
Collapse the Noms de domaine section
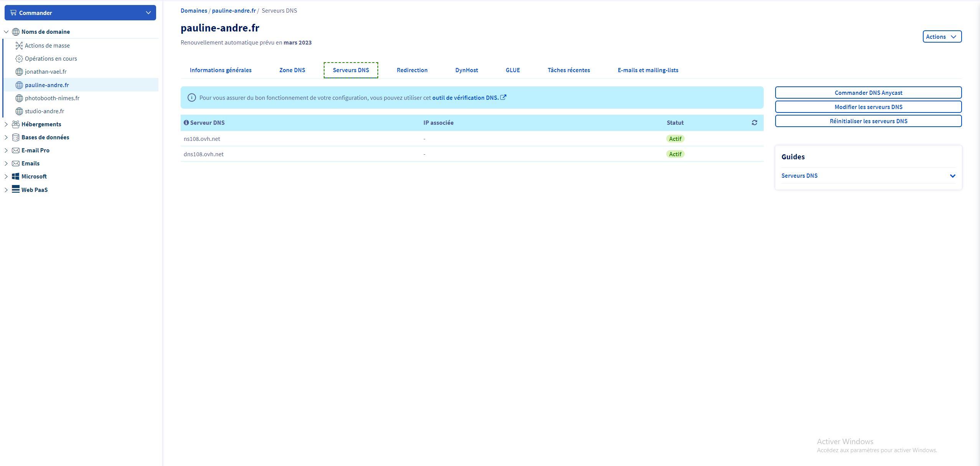point(6,32)
